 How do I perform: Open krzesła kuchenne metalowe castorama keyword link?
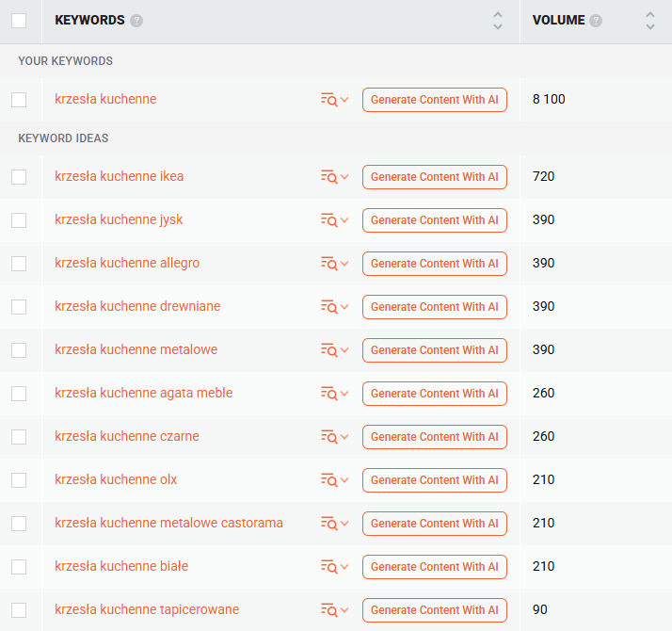click(168, 523)
